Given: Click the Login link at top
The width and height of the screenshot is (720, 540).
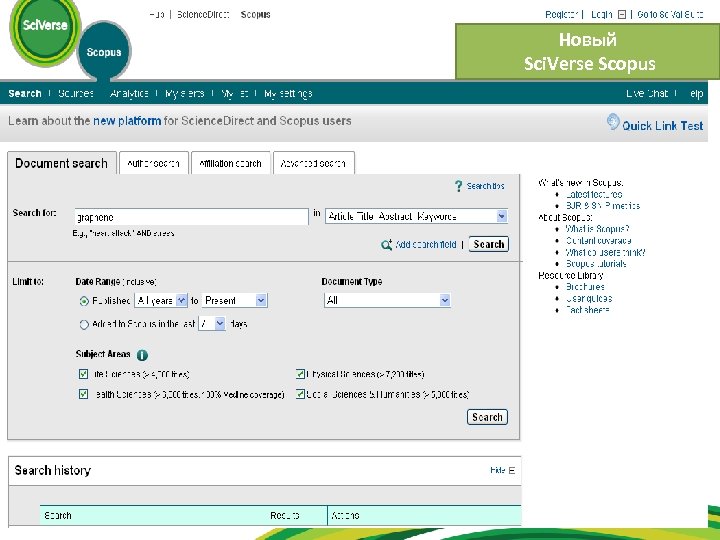Looking at the screenshot, I should [602, 15].
